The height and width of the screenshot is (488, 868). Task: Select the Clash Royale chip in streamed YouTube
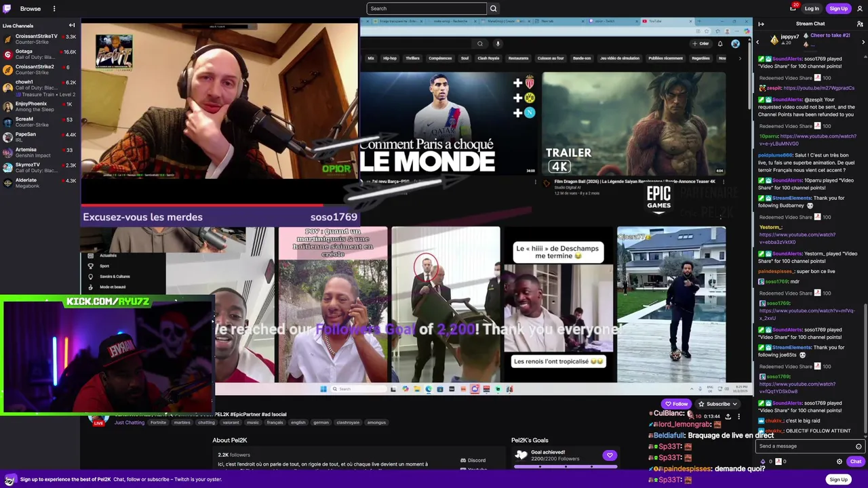[488, 58]
